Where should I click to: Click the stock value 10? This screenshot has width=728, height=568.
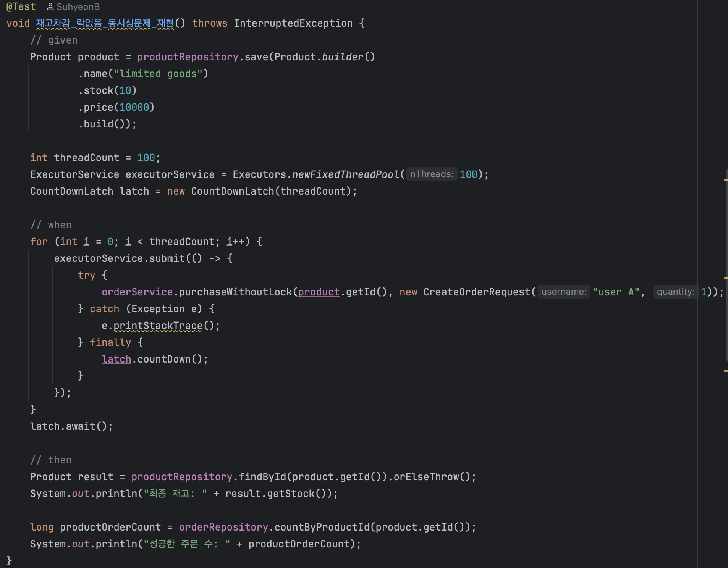(125, 90)
